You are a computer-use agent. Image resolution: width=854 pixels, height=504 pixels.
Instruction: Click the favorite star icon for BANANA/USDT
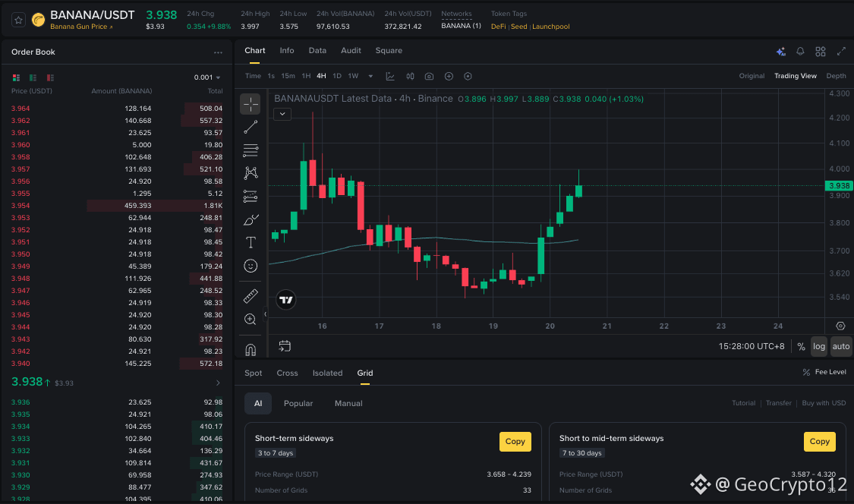click(x=18, y=20)
